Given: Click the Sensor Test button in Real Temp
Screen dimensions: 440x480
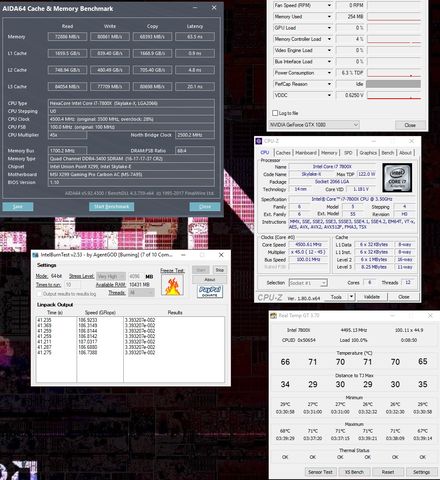Looking at the screenshot, I should pyautogui.click(x=320, y=472).
